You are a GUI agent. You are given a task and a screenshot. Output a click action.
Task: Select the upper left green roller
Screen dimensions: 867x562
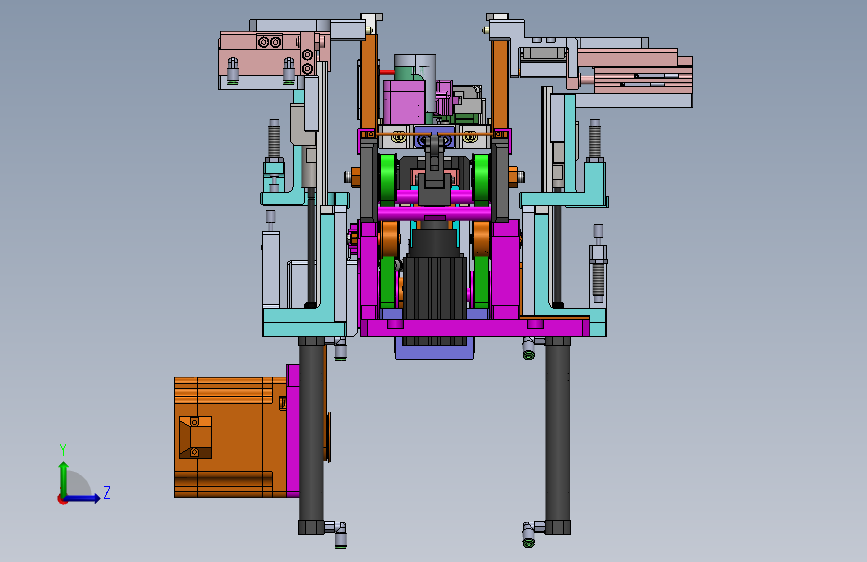point(388,178)
